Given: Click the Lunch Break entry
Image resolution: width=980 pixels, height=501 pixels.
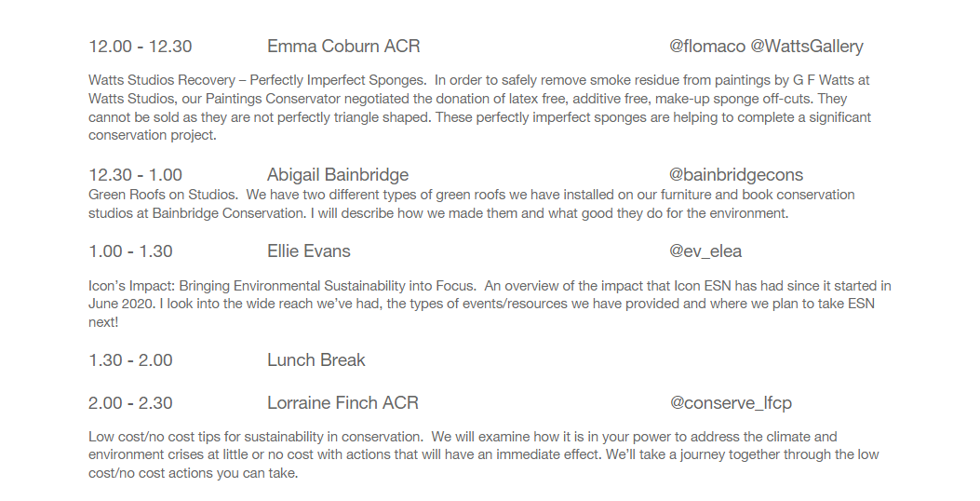Looking at the screenshot, I should pyautogui.click(x=316, y=360).
